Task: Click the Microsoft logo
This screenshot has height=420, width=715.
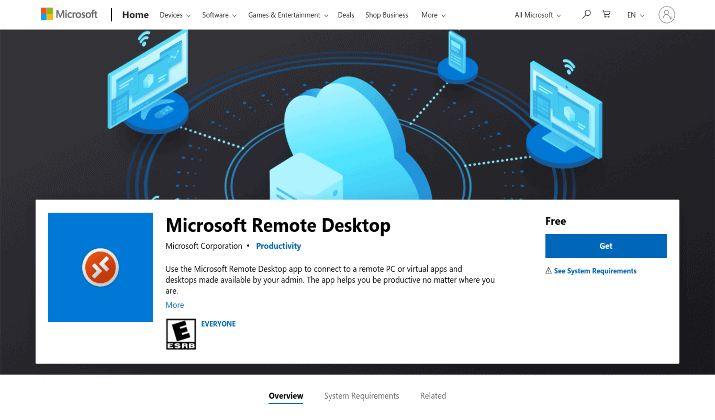Action: [69, 15]
